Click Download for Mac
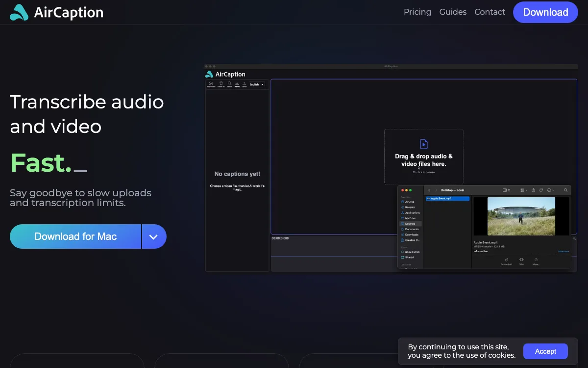 [x=75, y=237]
